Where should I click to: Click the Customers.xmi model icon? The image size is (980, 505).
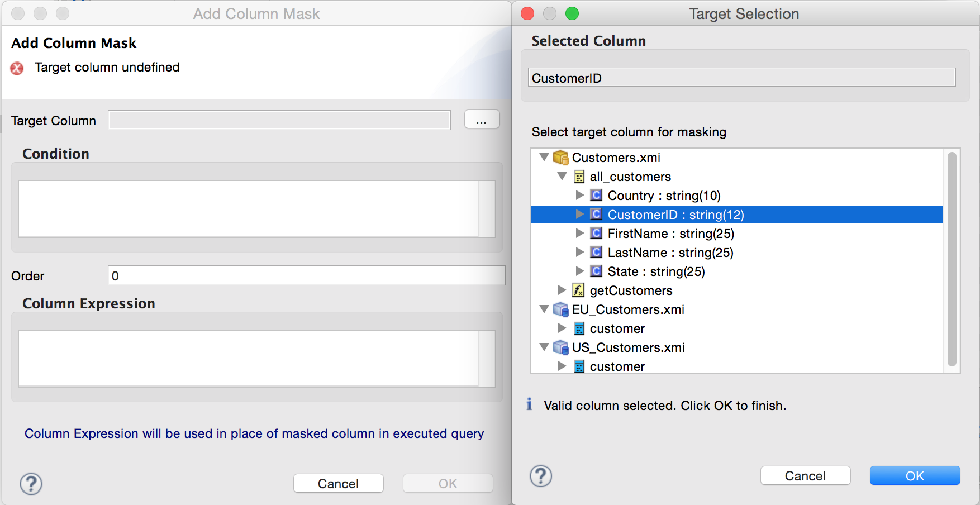560,158
